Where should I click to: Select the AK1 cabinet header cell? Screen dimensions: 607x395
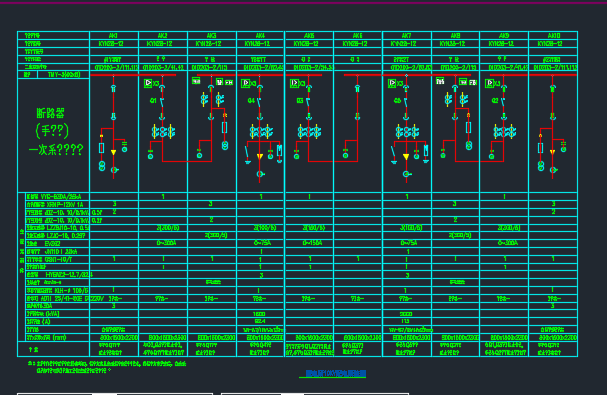tap(114, 36)
